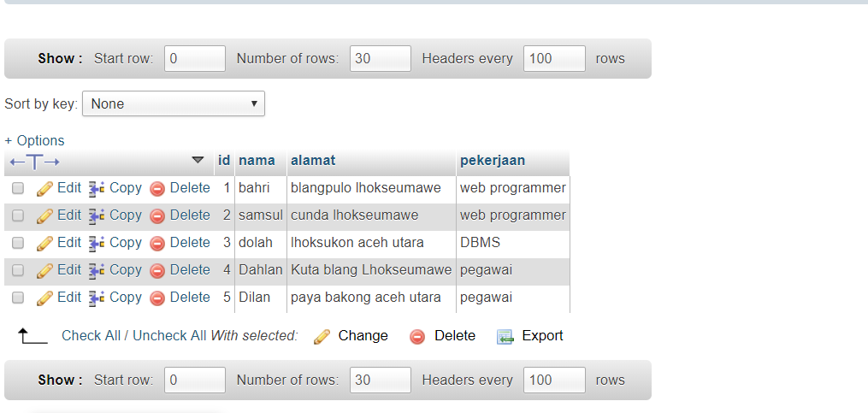Expand the + Options section
Image resolution: width=868 pixels, height=413 pixels.
[x=34, y=140]
